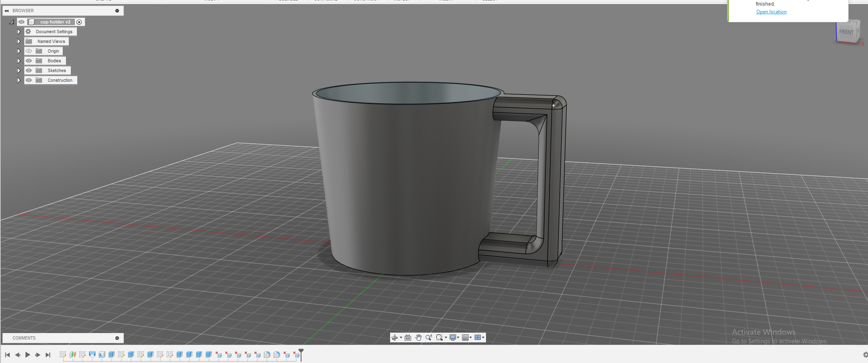Click the Grid and Snaps icon
Screen dimensions: 868x363
click(465, 338)
